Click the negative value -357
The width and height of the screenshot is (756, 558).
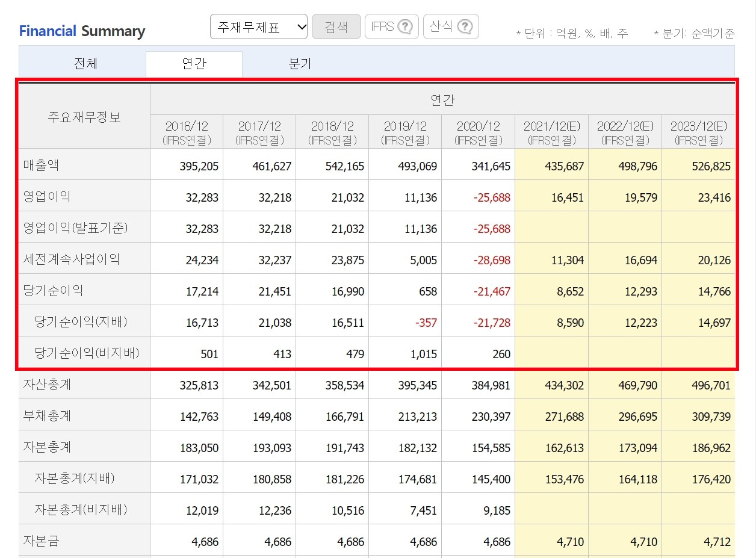pyautogui.click(x=426, y=323)
